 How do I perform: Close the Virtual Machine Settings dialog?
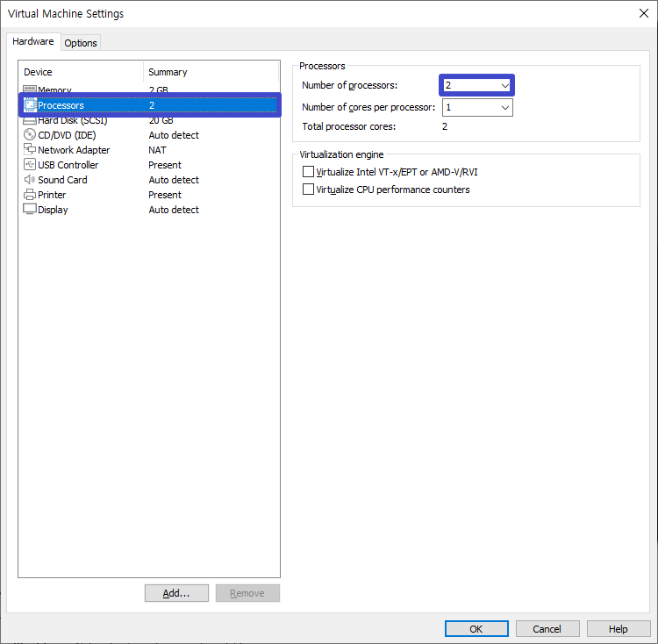(643, 13)
